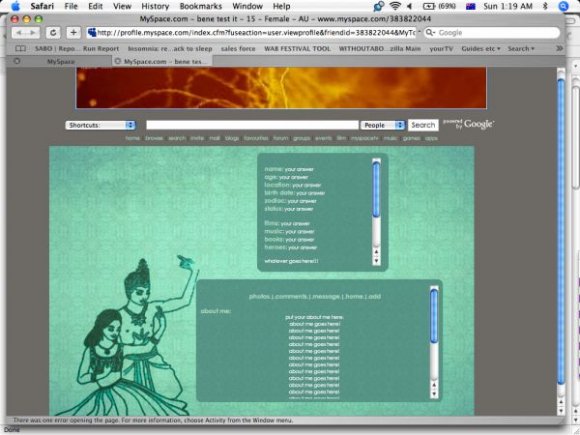The image size is (580, 435).
Task: Click the photos link in the profile box
Action: pyautogui.click(x=259, y=296)
